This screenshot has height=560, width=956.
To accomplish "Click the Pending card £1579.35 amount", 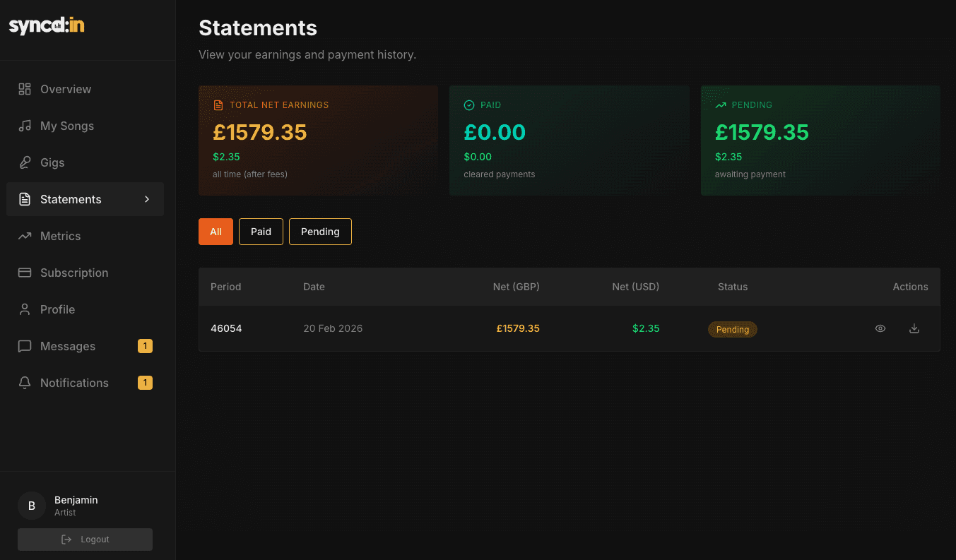I will coord(762,132).
